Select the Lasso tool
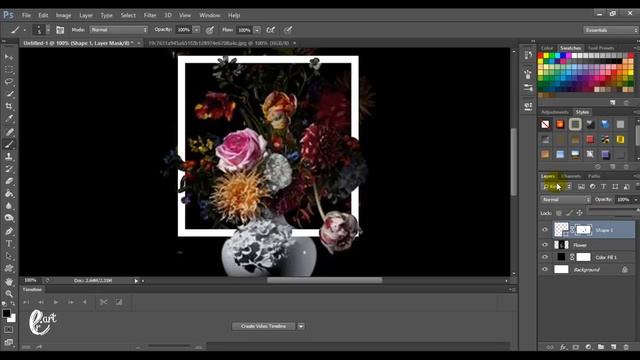Viewport: 640px width, 360px height. 9,82
